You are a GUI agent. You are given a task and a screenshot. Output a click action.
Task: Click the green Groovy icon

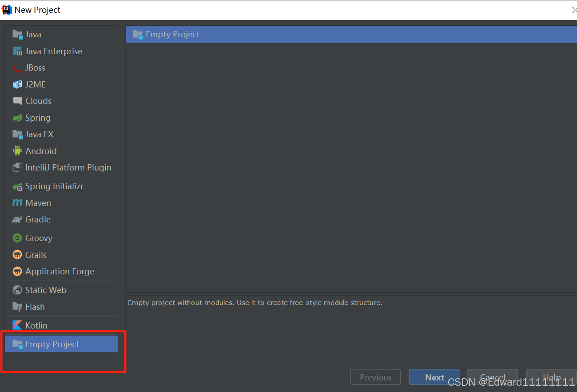point(17,238)
